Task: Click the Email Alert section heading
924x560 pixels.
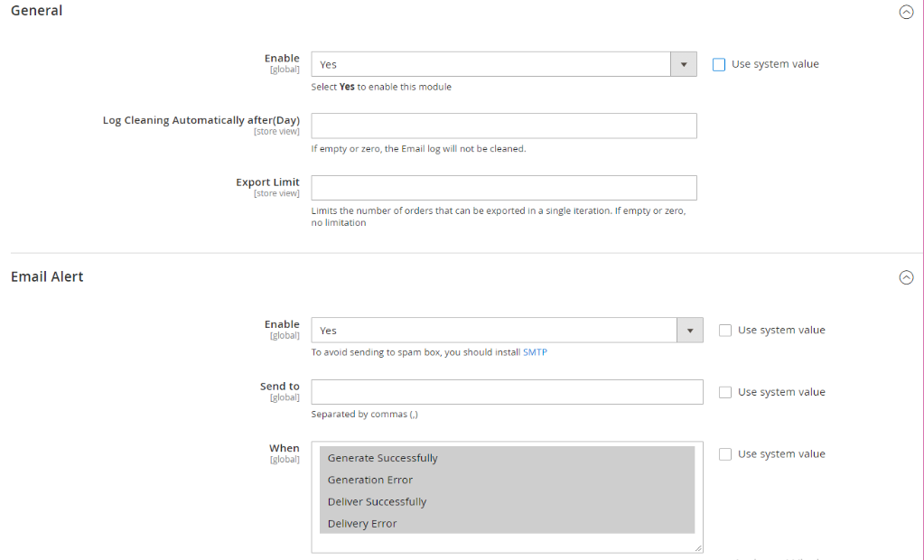Action: point(47,277)
